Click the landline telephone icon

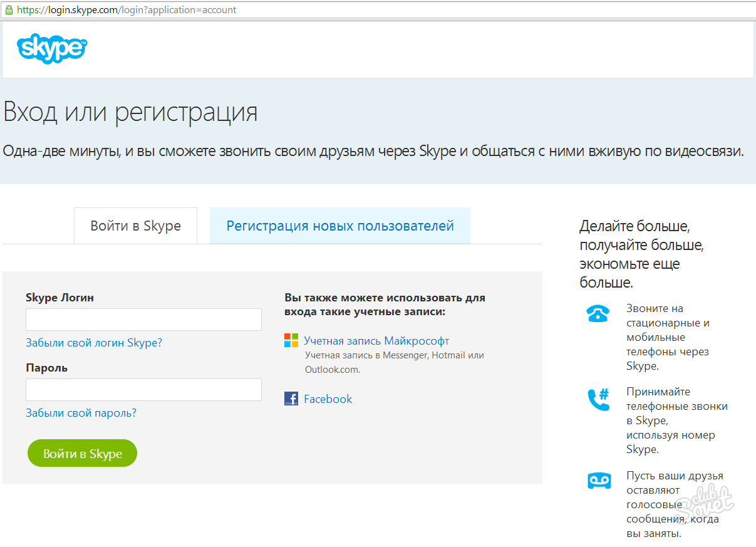click(x=598, y=313)
